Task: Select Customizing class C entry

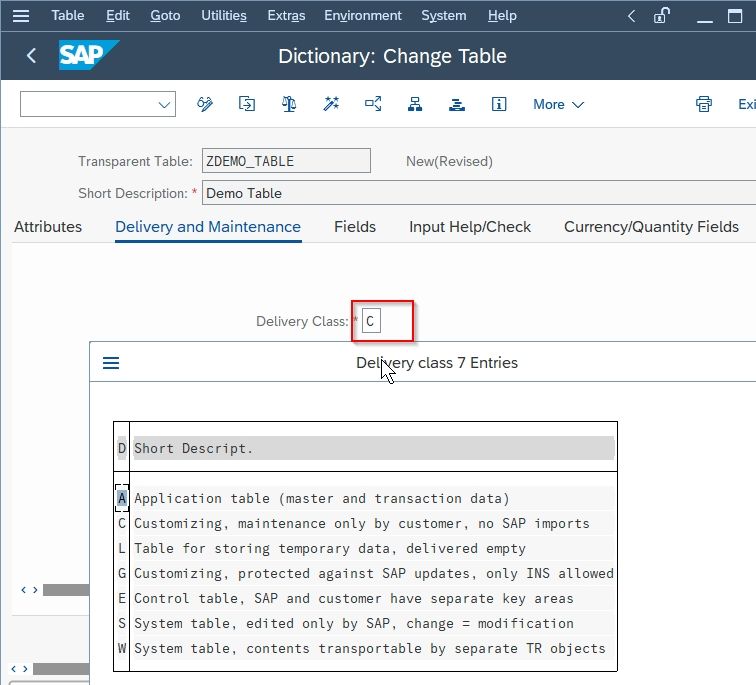Action: pyautogui.click(x=365, y=524)
